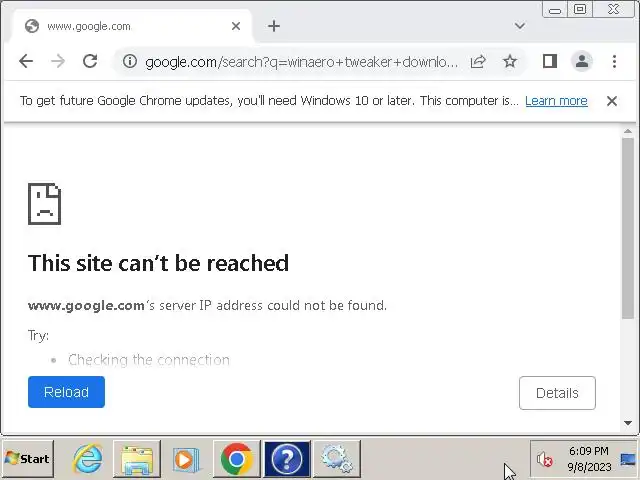Select the www.google.com tab
Viewport: 640px width, 480px height.
click(x=133, y=26)
